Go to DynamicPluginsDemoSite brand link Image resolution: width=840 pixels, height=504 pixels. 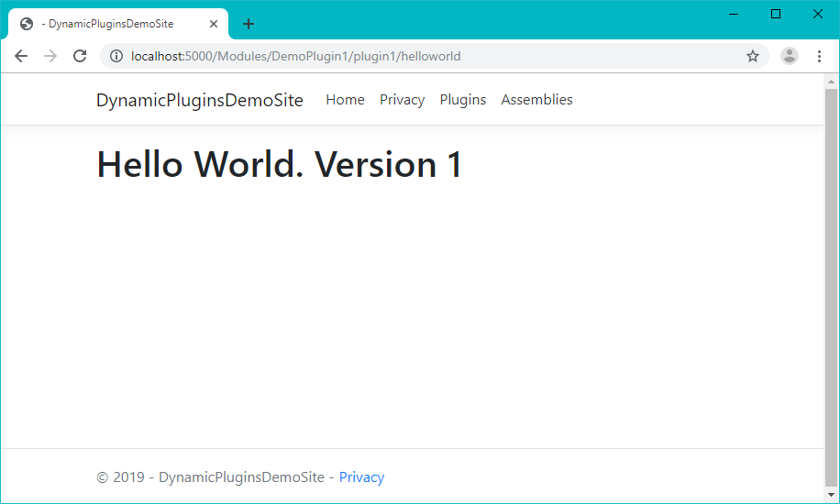tap(200, 100)
